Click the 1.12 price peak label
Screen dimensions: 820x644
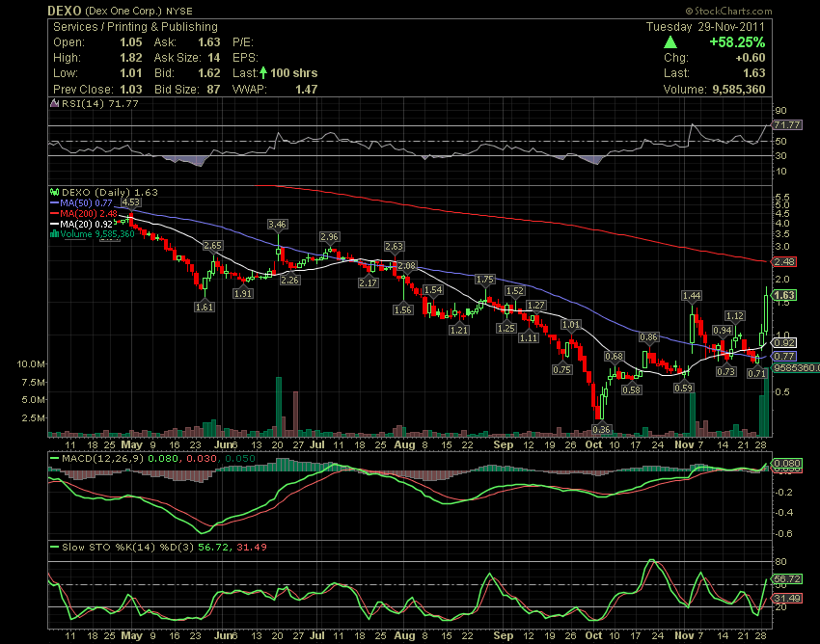(x=735, y=315)
